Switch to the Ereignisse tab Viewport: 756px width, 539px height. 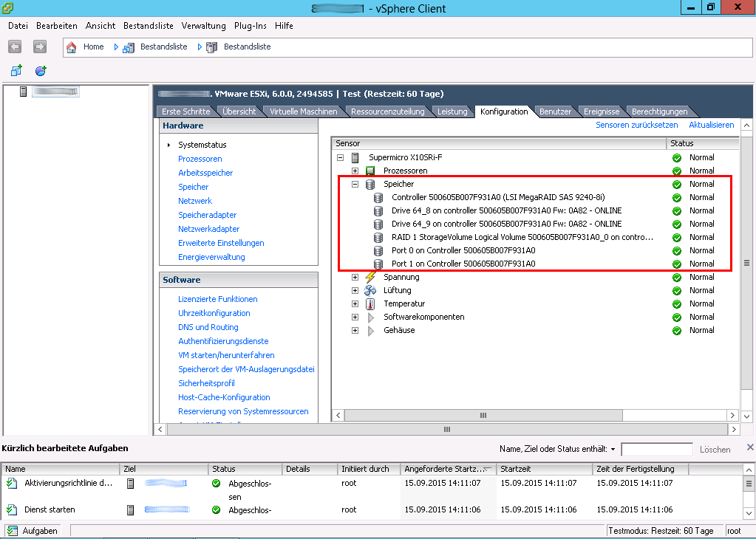[x=602, y=111]
